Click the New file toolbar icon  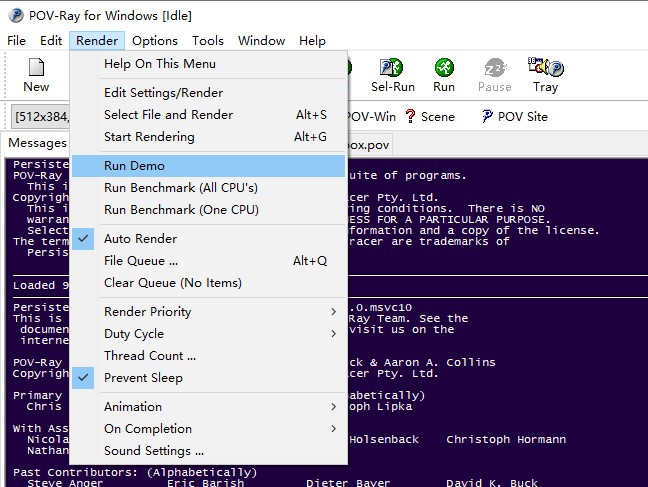coord(36,75)
